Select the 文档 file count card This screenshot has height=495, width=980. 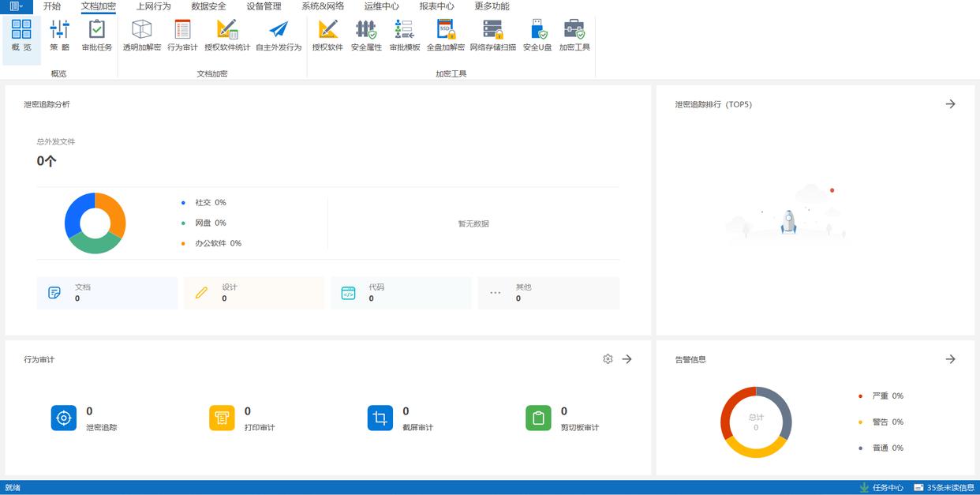coord(107,293)
